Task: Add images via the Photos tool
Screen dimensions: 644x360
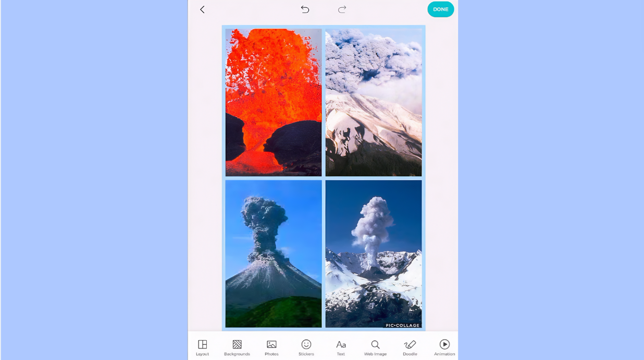Action: click(x=271, y=347)
